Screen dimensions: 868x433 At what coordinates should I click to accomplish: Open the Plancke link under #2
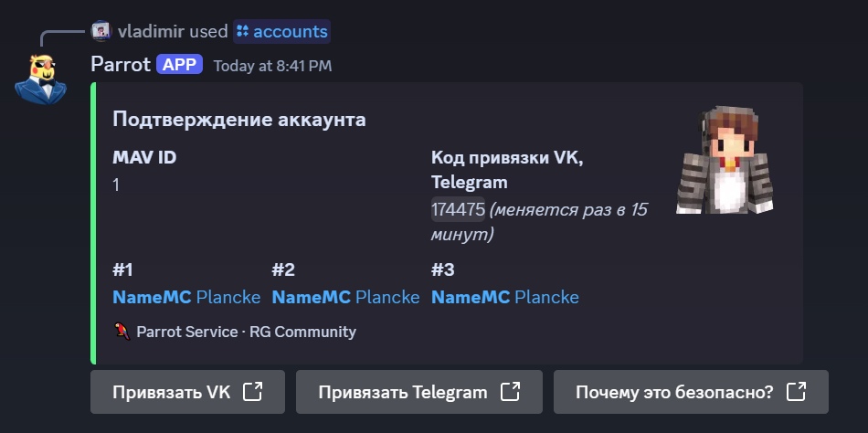pyautogui.click(x=387, y=297)
